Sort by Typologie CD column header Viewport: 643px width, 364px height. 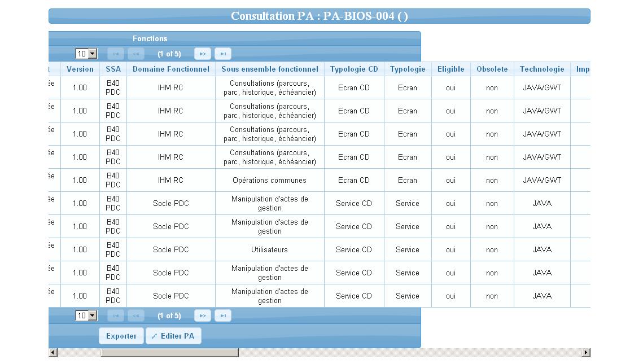354,69
